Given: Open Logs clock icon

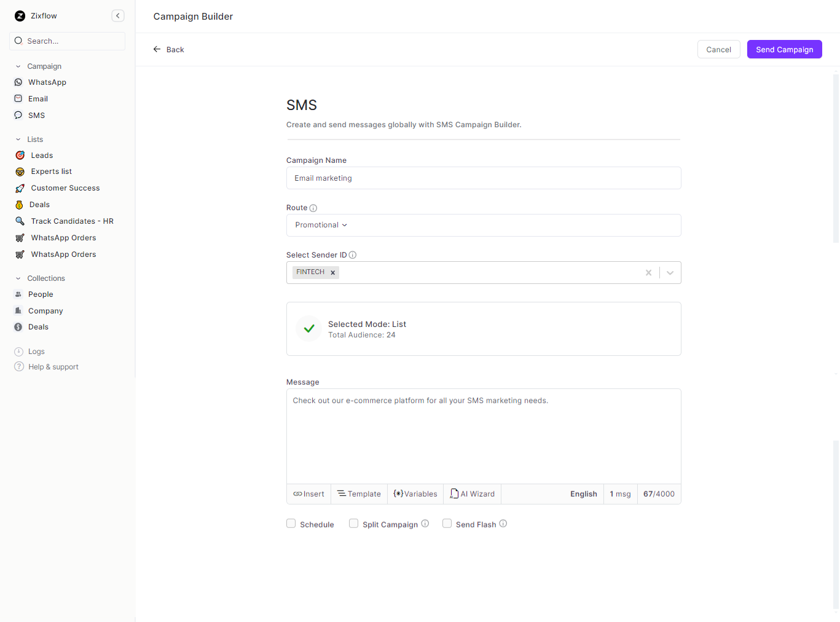Looking at the screenshot, I should pos(18,352).
